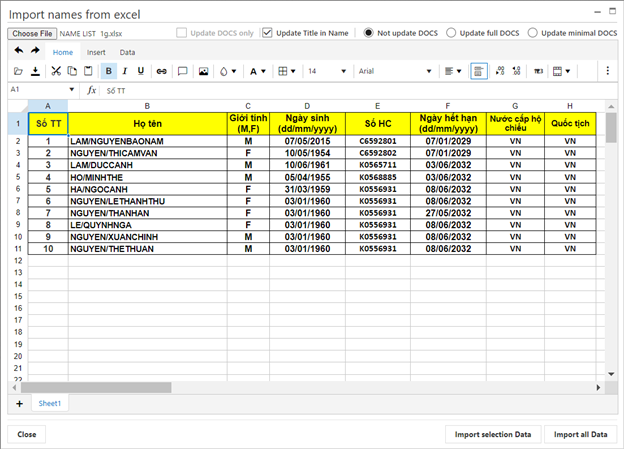Expand the fill color dropdown arrow
This screenshot has height=449, width=624.
coord(234,71)
